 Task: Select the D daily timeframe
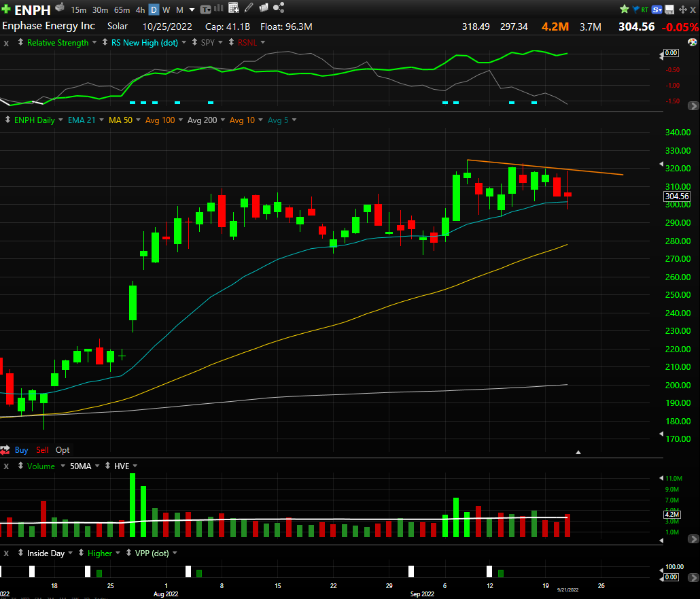point(154,10)
